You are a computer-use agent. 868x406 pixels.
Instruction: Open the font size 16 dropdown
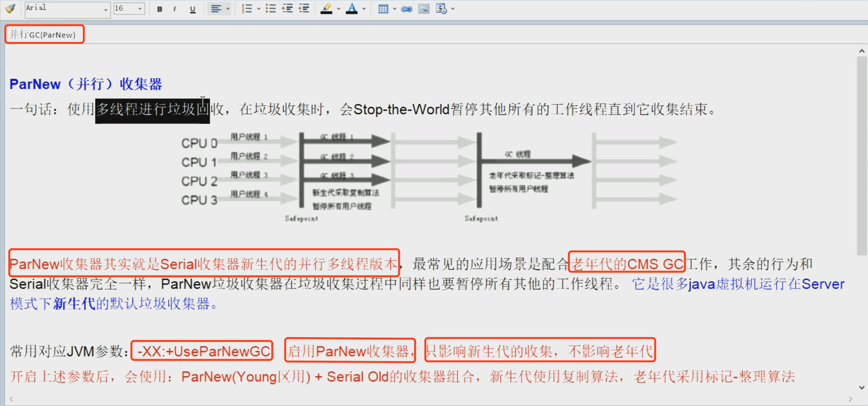pyautogui.click(x=140, y=9)
